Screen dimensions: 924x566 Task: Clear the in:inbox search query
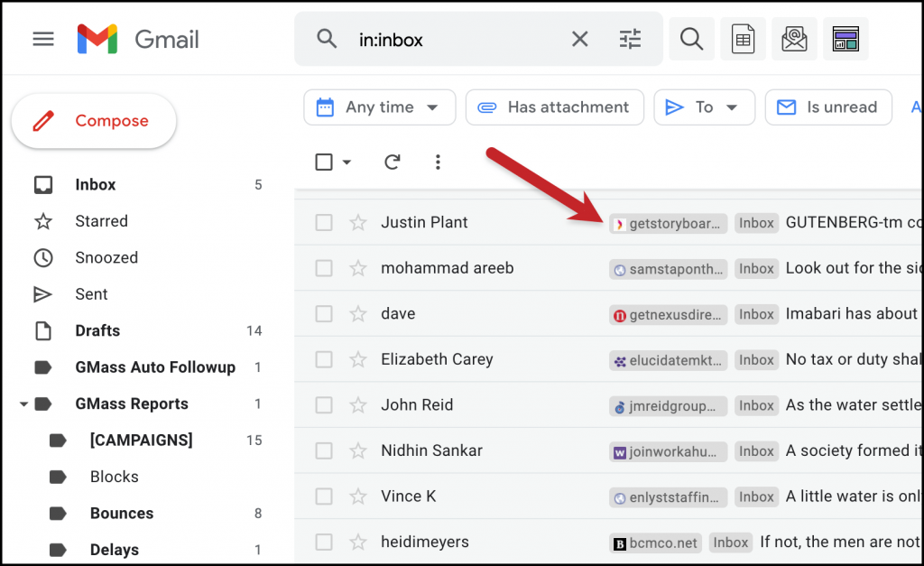pyautogui.click(x=579, y=39)
